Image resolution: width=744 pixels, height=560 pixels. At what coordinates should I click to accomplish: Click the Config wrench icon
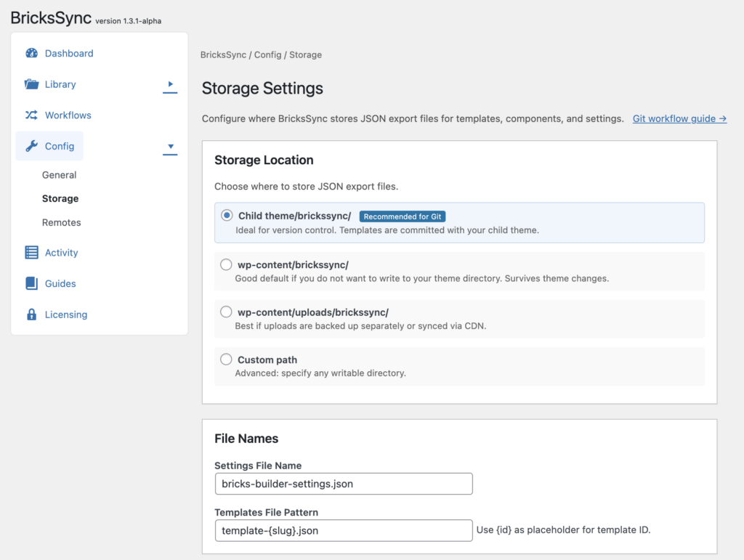pos(31,146)
